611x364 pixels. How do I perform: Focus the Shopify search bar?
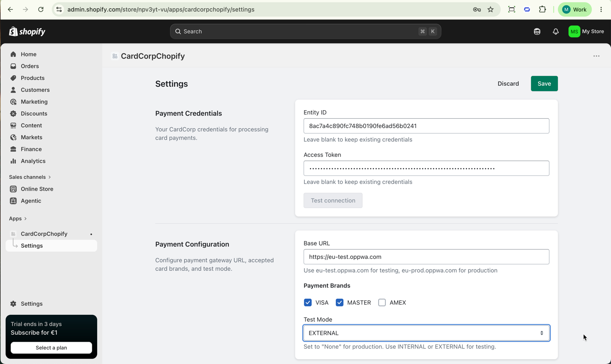coord(306,31)
